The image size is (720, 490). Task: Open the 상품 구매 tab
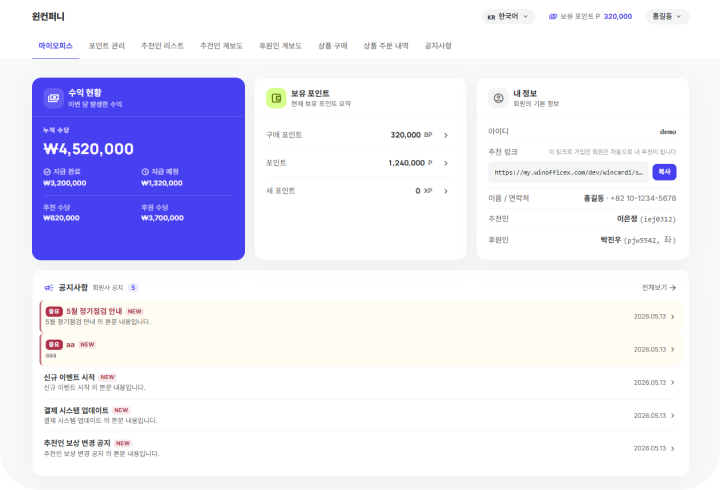pos(333,46)
